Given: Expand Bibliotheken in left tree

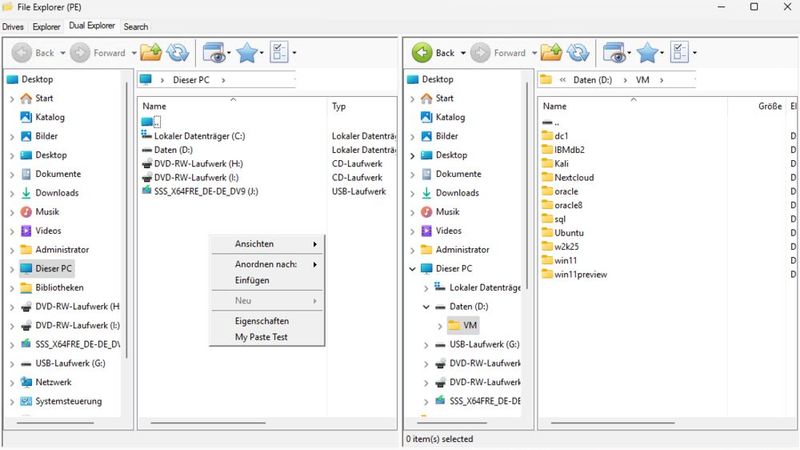Looking at the screenshot, I should click(12, 288).
